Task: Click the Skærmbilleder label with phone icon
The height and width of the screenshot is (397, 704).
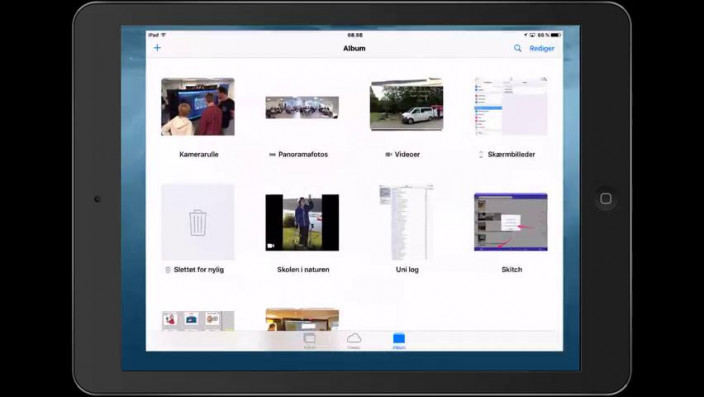Action: point(507,154)
